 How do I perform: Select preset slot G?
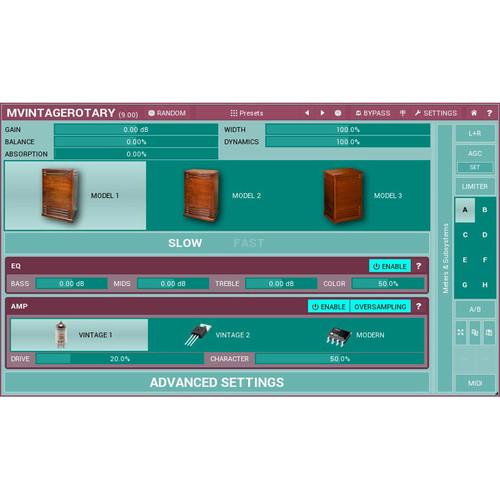pos(465,285)
